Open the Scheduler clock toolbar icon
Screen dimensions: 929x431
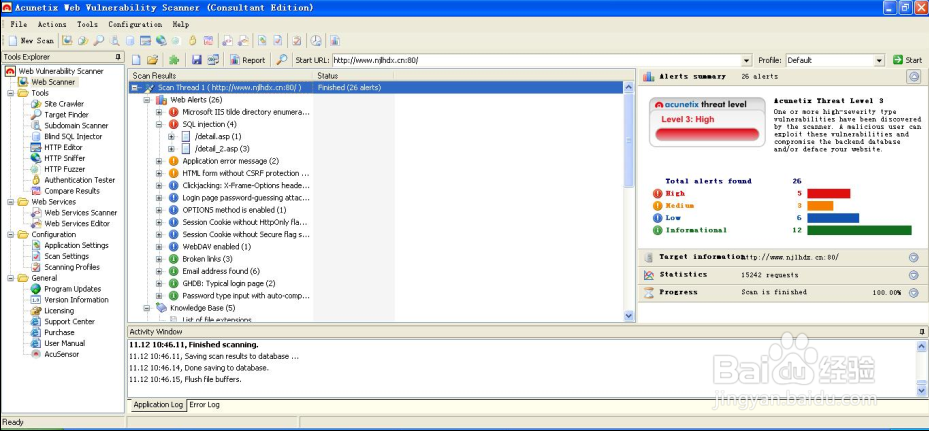pyautogui.click(x=316, y=41)
